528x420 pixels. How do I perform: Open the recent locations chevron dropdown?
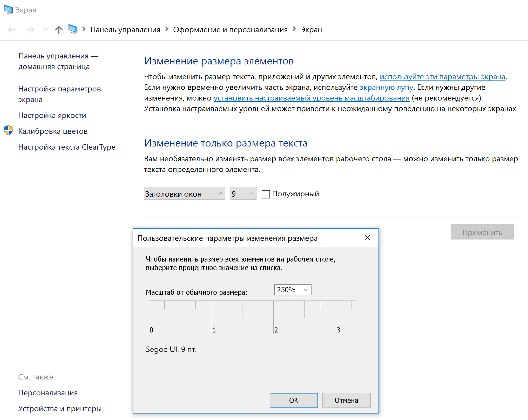(45, 30)
